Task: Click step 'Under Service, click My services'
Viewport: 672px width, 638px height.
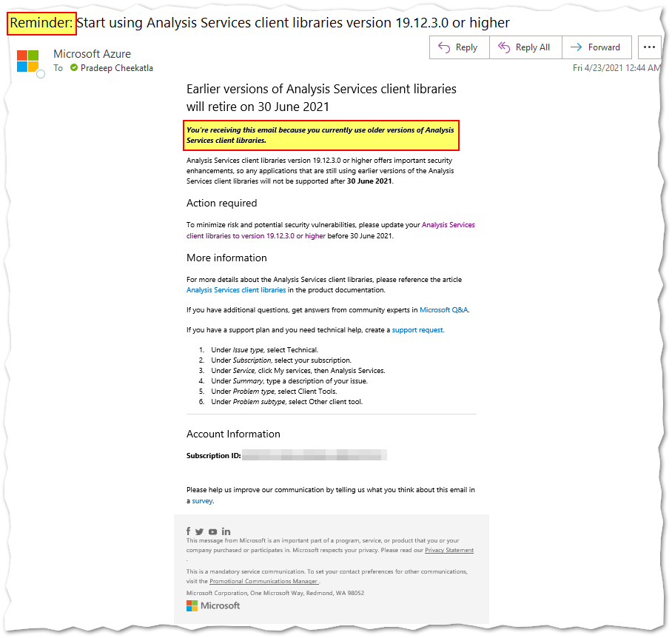Action: pyautogui.click(x=298, y=371)
